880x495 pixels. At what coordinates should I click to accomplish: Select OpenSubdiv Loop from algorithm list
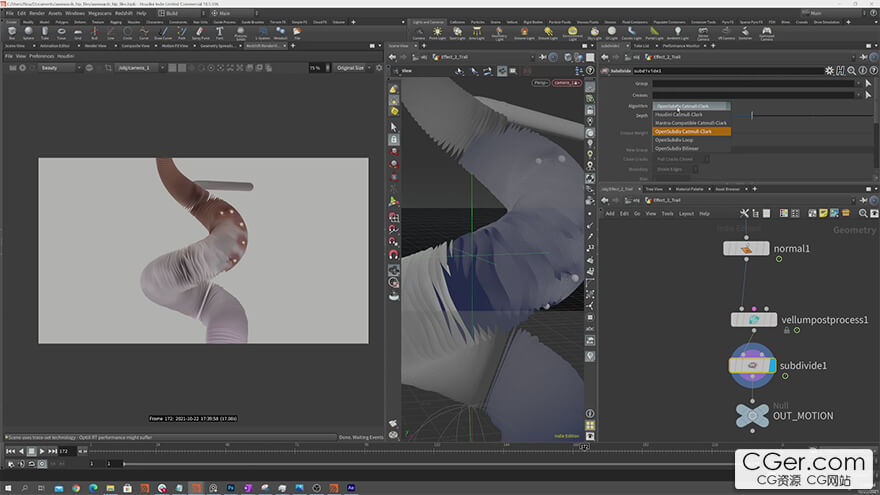(x=676, y=140)
